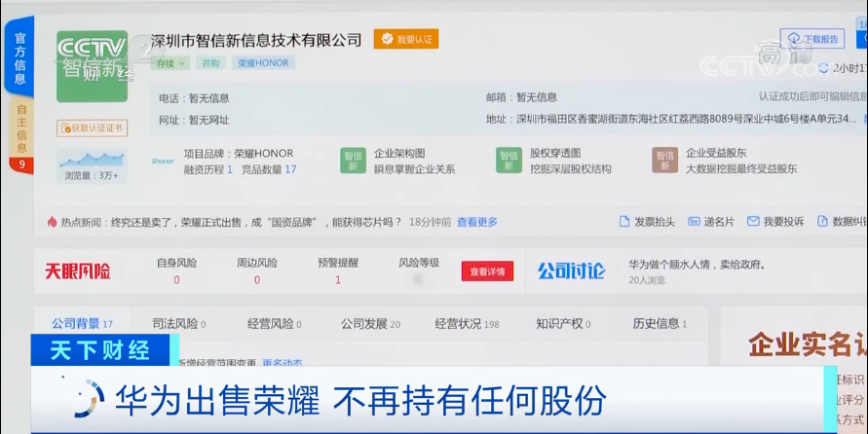This screenshot has height=434, width=868.
Task: Click 查看详情 red button
Action: (487, 271)
